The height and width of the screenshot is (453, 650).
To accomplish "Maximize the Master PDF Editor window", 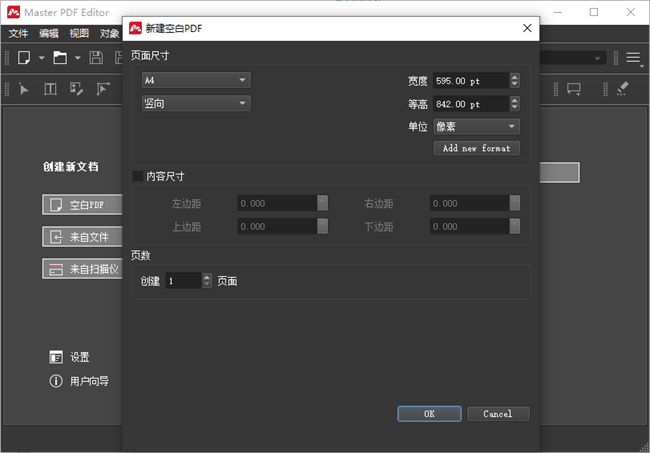I will click(594, 12).
